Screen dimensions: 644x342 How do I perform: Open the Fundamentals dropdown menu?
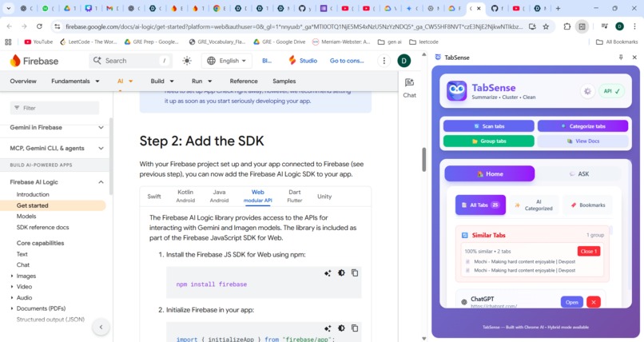(x=75, y=82)
